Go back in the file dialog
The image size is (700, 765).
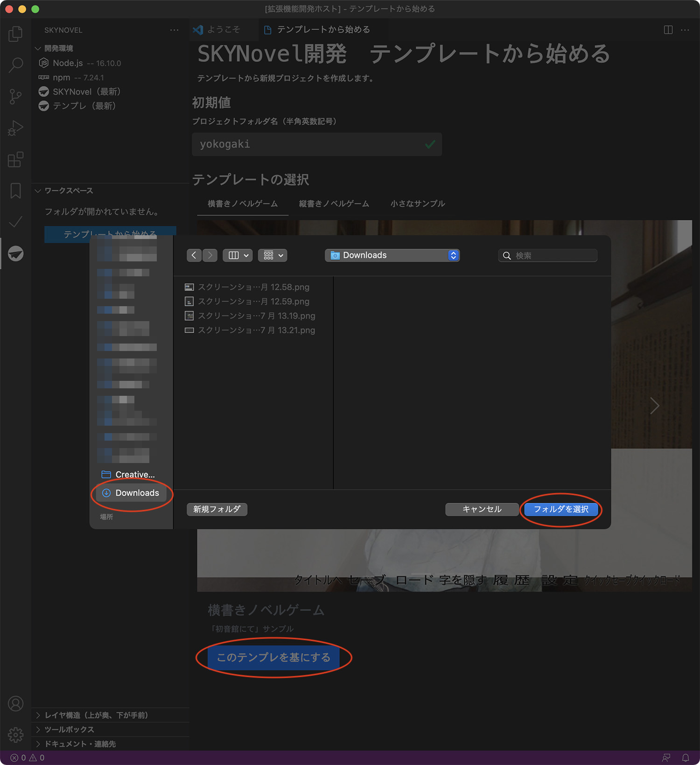pos(194,255)
